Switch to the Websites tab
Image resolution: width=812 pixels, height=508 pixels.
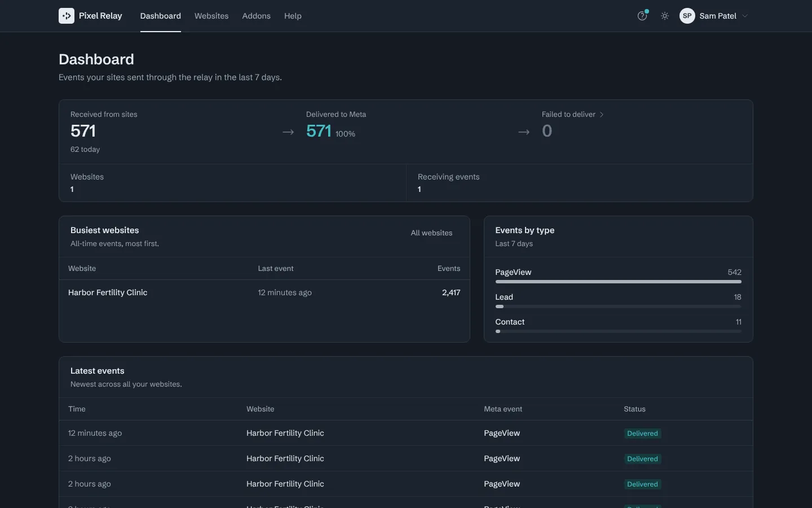coord(211,16)
